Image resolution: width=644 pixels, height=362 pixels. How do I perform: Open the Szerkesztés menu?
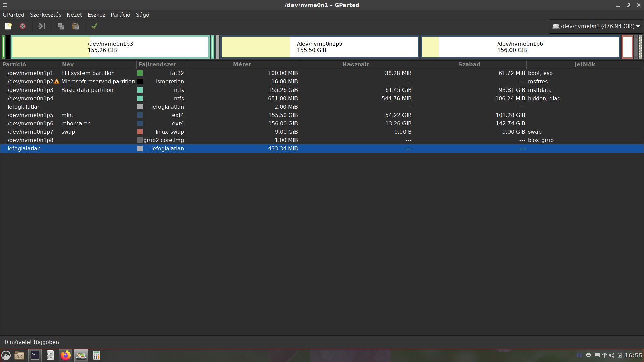click(x=46, y=15)
